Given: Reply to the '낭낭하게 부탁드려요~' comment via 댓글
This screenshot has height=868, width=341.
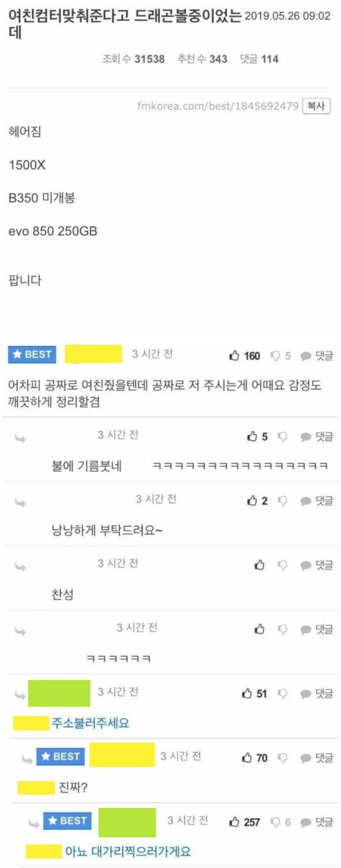Looking at the screenshot, I should point(317,501).
